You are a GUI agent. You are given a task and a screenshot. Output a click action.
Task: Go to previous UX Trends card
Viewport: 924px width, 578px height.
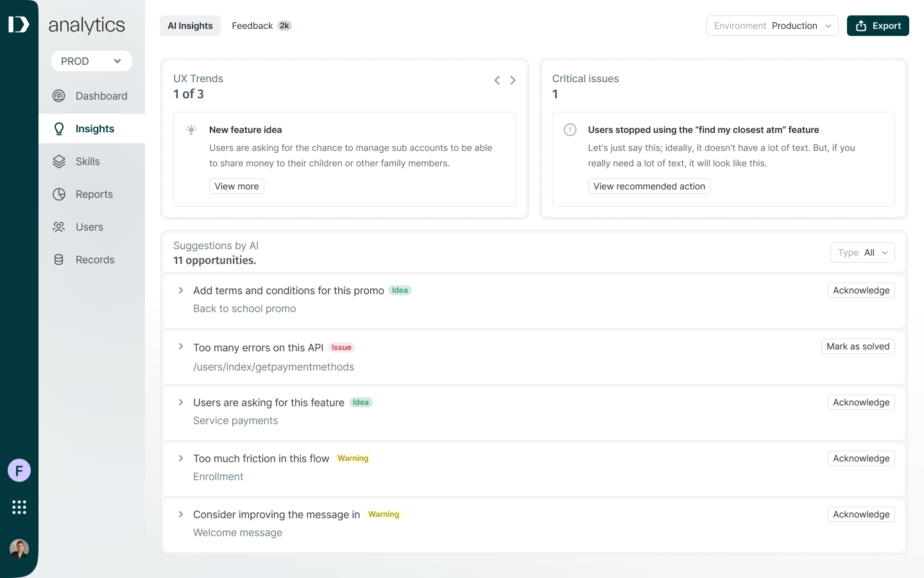pos(497,80)
